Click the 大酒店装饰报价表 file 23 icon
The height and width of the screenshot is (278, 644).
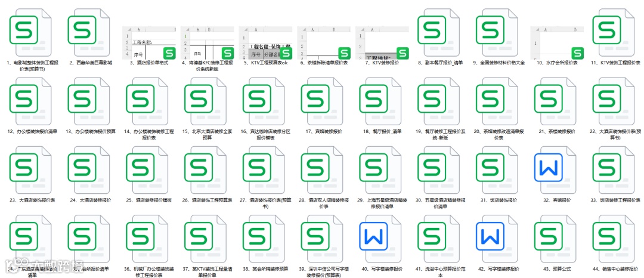pyautogui.click(x=31, y=171)
